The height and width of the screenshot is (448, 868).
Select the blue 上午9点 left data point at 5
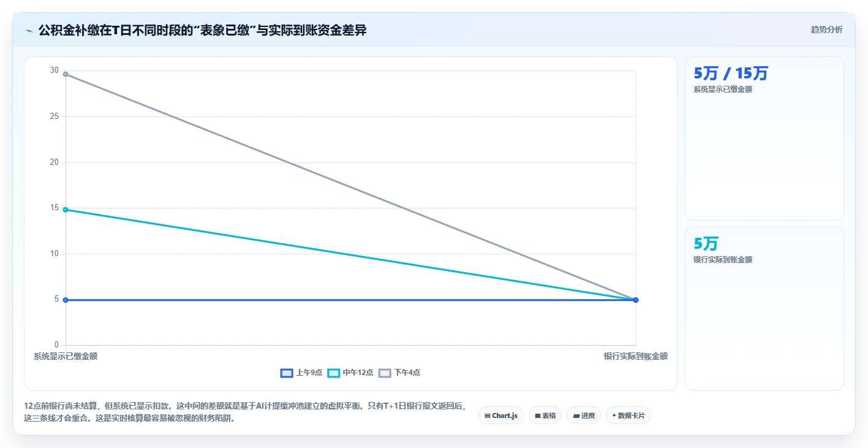point(66,300)
